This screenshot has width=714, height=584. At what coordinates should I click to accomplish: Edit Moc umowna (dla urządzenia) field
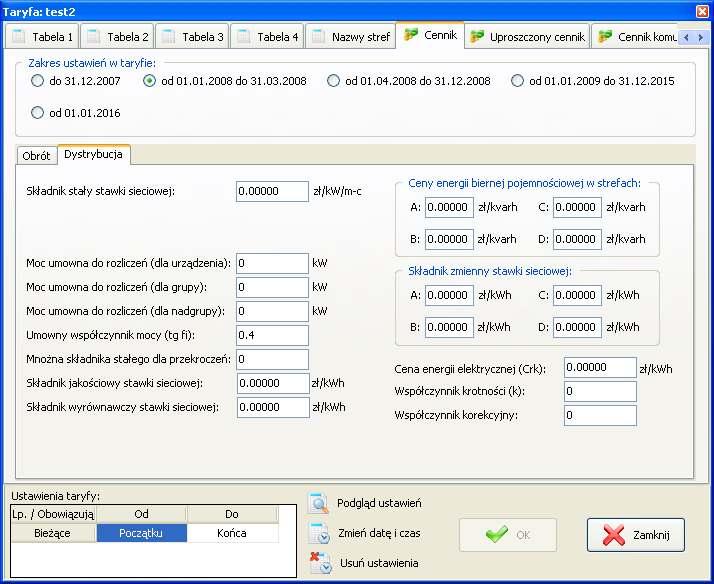(272, 263)
